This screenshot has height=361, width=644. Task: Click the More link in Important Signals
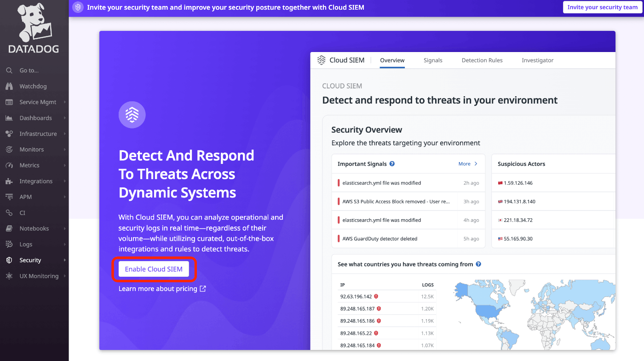[468, 163]
